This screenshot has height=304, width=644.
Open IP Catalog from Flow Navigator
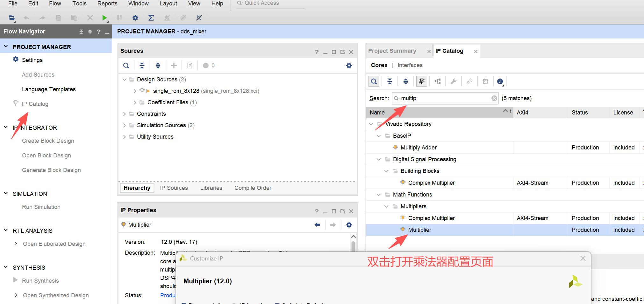click(x=35, y=104)
